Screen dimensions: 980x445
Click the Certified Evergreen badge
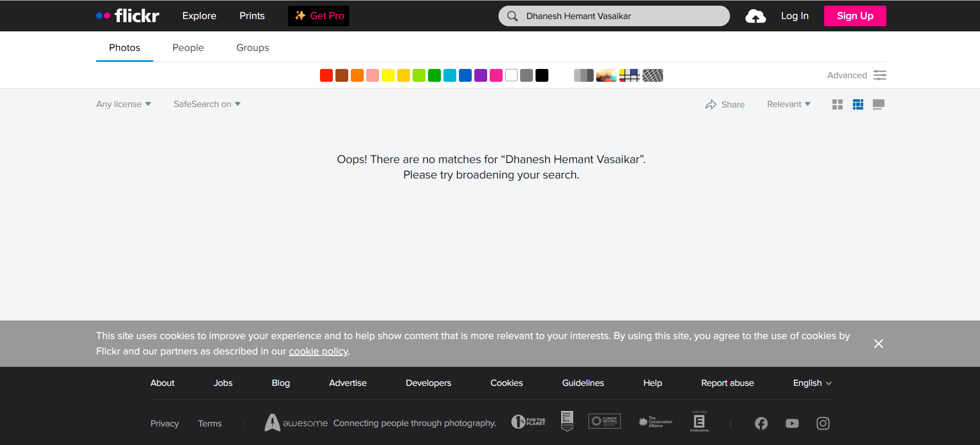[x=700, y=421]
